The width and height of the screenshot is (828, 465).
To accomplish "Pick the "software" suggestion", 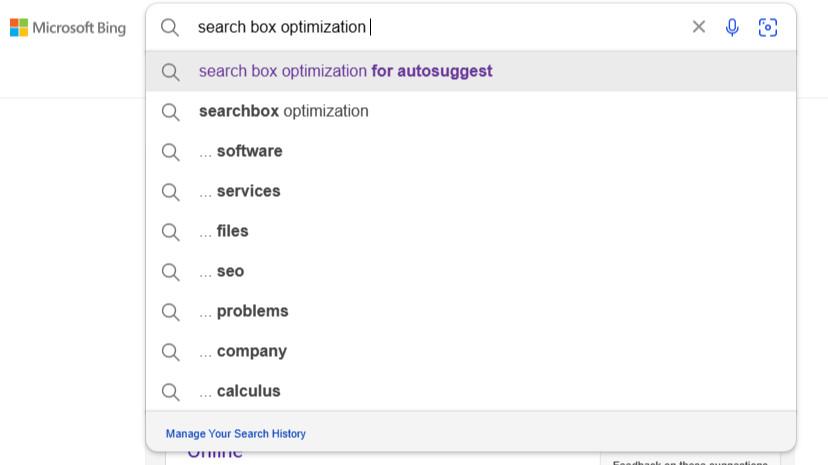I will 249,151.
